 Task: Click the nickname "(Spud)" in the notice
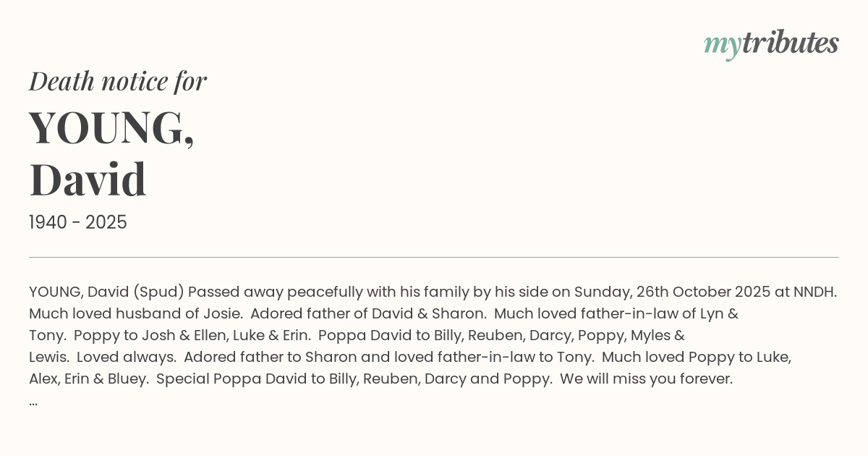point(158,292)
